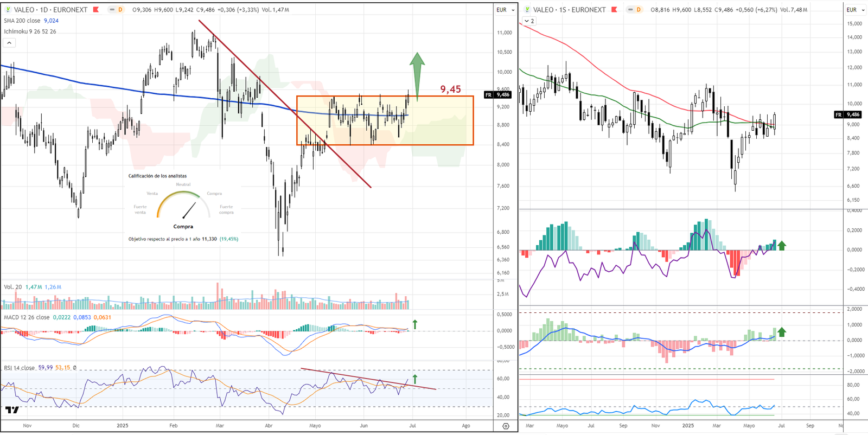Open the EUR currency dropdown on the left chart
This screenshot has height=435, width=868.
(x=505, y=10)
